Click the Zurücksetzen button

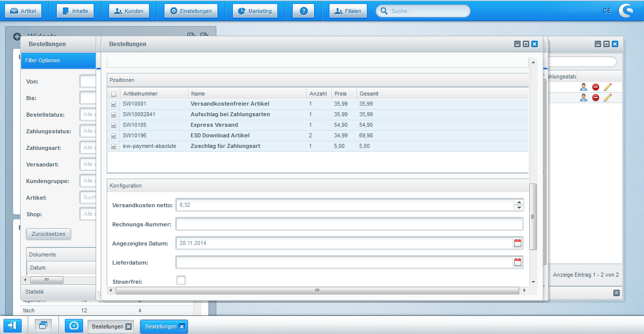point(49,234)
